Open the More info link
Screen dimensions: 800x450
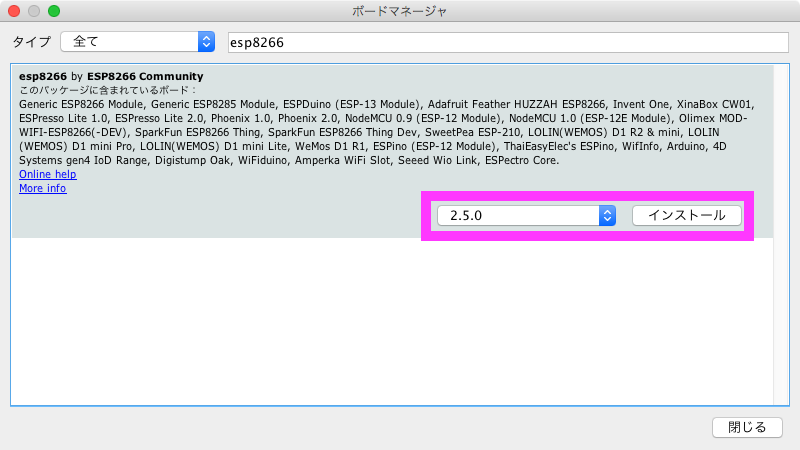click(x=42, y=188)
